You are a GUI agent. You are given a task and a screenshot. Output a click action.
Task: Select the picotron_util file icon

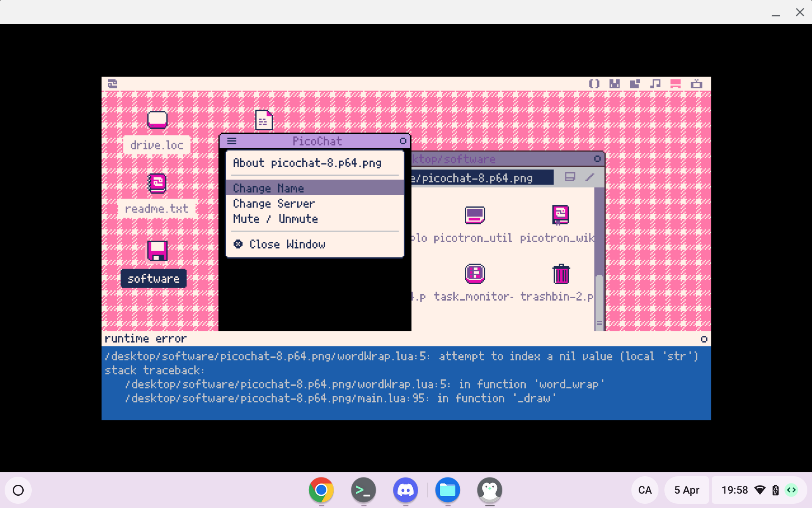475,215
